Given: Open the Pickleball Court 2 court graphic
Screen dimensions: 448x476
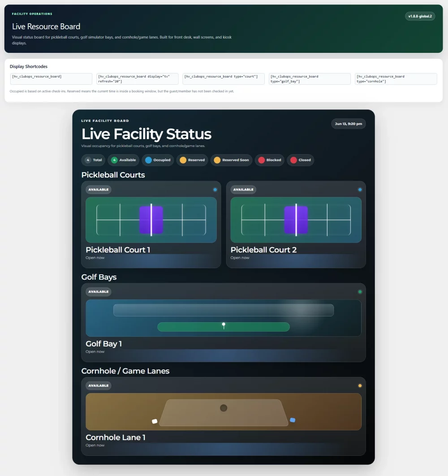Looking at the screenshot, I should point(296,220).
